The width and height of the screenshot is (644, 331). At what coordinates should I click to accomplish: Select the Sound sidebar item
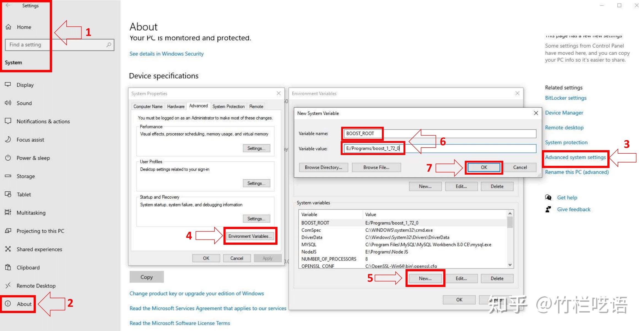tap(24, 103)
